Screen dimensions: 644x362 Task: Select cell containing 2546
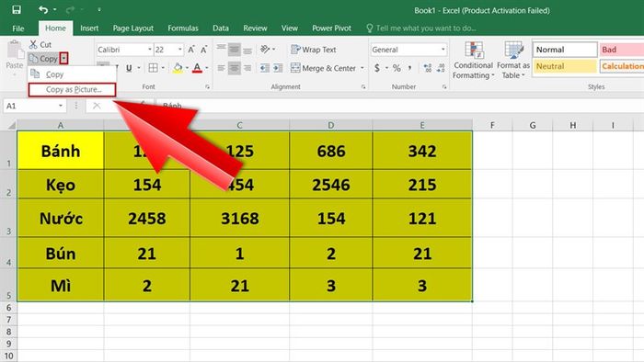point(331,185)
